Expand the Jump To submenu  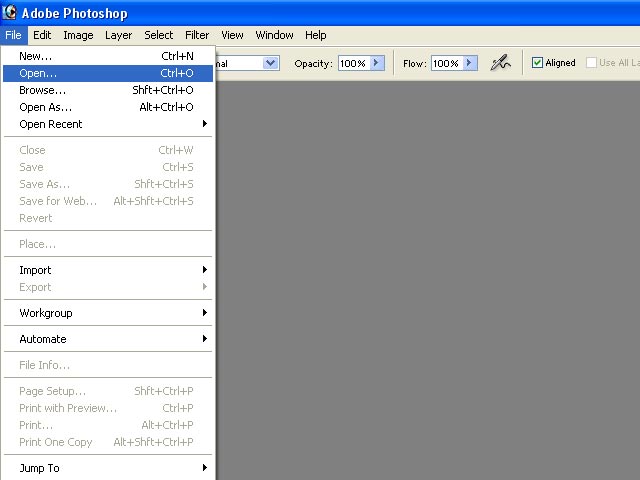pyautogui.click(x=108, y=468)
